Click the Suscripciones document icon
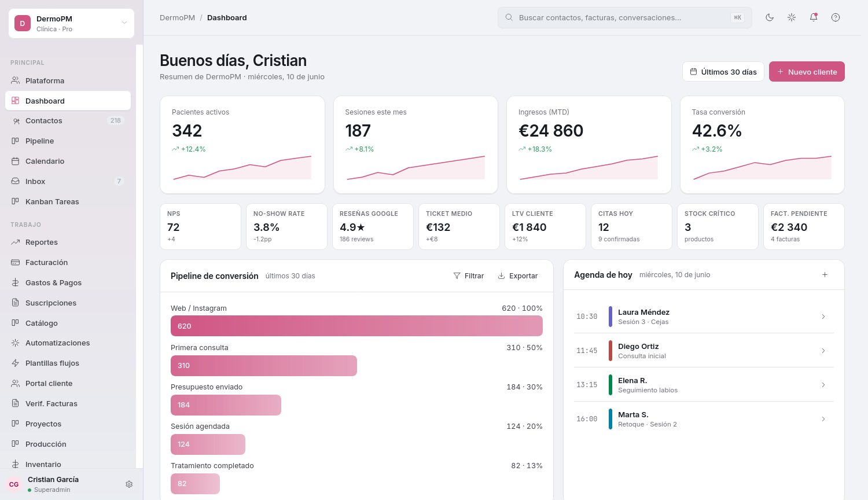The height and width of the screenshot is (500, 868). 16,303
